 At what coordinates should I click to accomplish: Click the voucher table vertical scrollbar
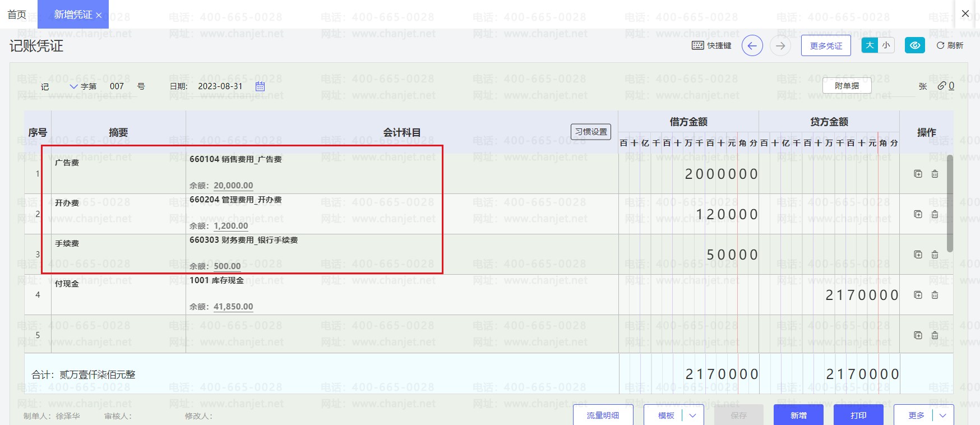click(950, 204)
